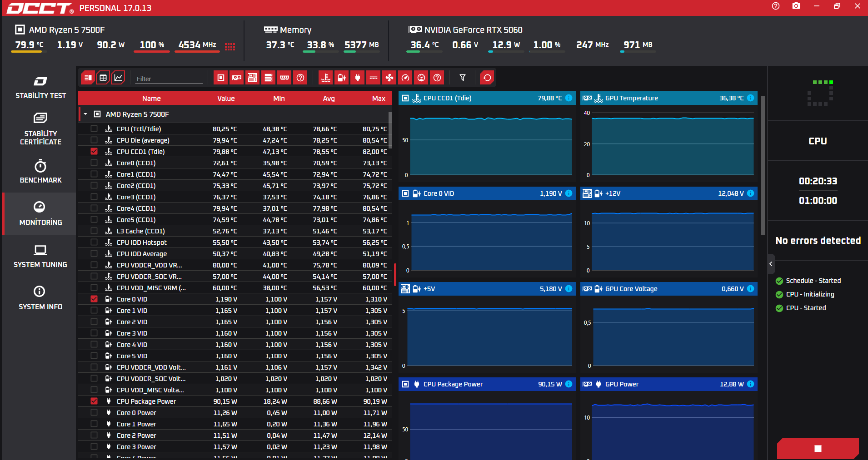Enable CPU (Tctl/Tdie) graph checkbox

[94, 129]
